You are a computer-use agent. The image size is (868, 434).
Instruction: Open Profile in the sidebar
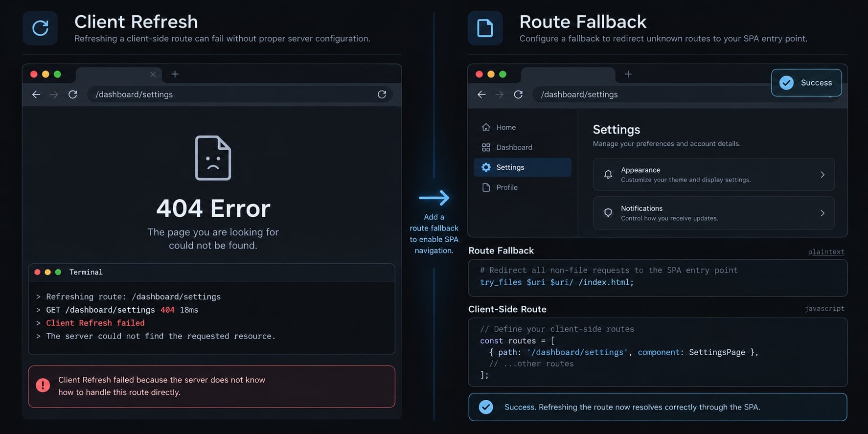point(523,187)
